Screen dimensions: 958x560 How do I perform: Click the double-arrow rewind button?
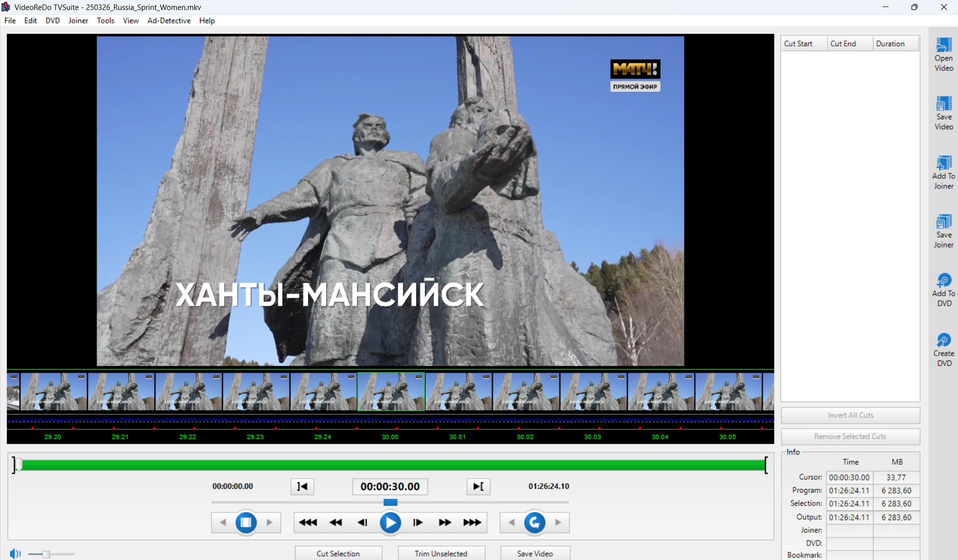tap(335, 523)
